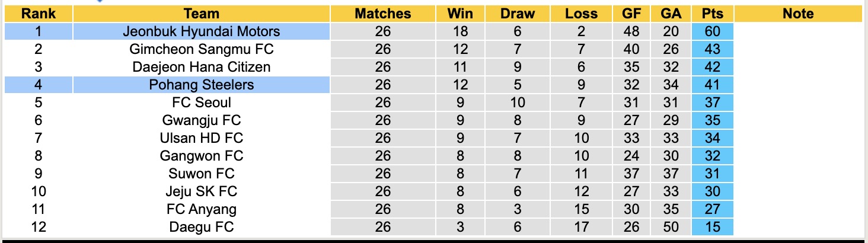Click FC Seoul team name
Image resolution: width=868 pixels, height=243 pixels.
[202, 103]
